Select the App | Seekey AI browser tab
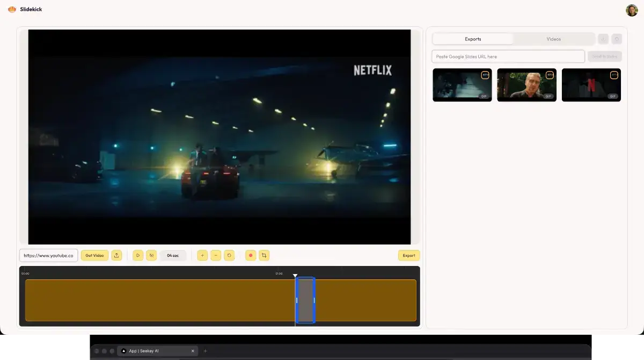The height and width of the screenshot is (360, 644). pos(158,351)
